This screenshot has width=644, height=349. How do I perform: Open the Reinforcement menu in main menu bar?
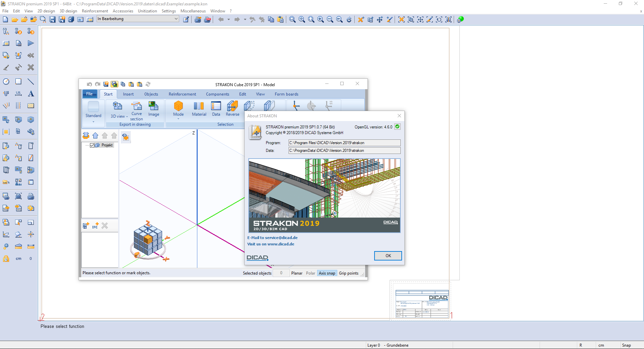pos(95,11)
